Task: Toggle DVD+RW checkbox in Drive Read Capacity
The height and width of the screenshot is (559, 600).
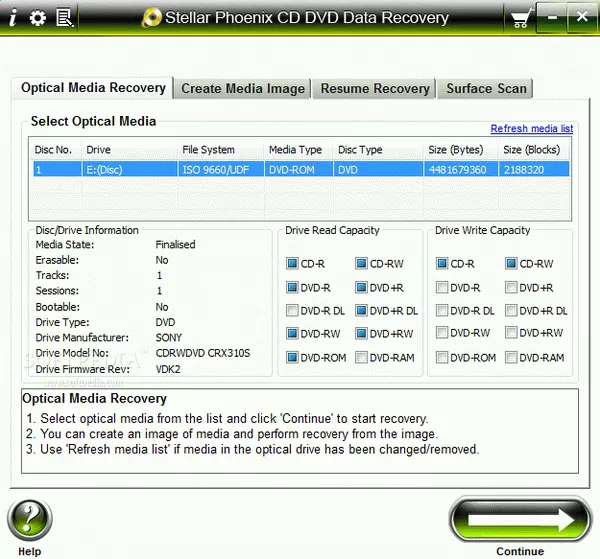Action: coord(361,334)
